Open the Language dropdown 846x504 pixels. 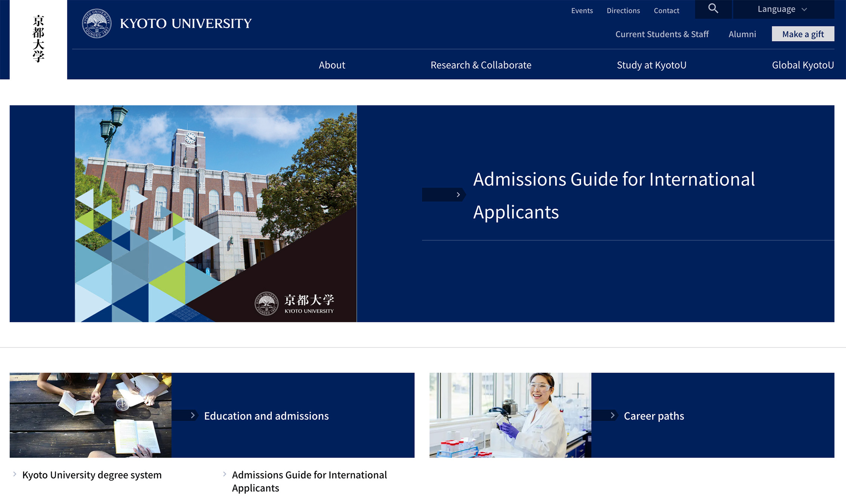(782, 9)
